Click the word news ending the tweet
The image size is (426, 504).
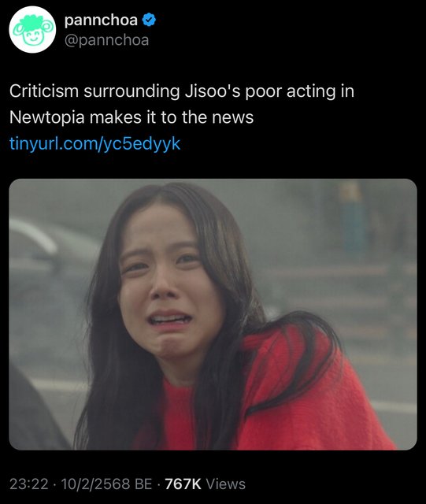tap(232, 117)
